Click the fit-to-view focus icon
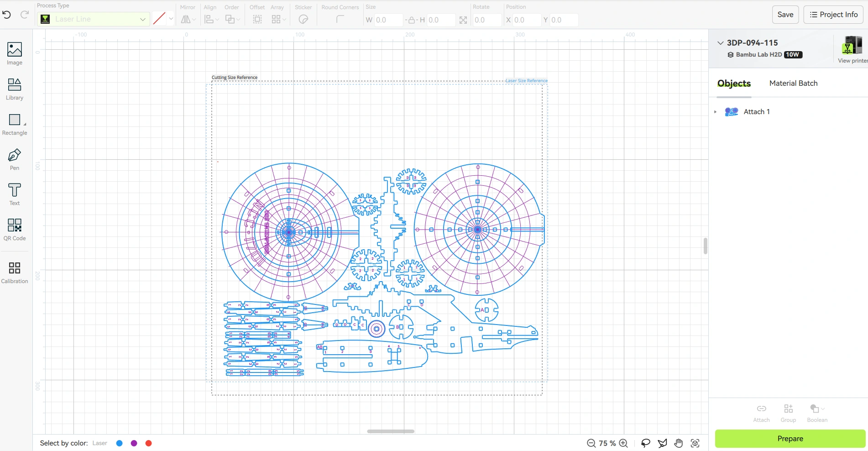868x451 pixels. [695, 443]
